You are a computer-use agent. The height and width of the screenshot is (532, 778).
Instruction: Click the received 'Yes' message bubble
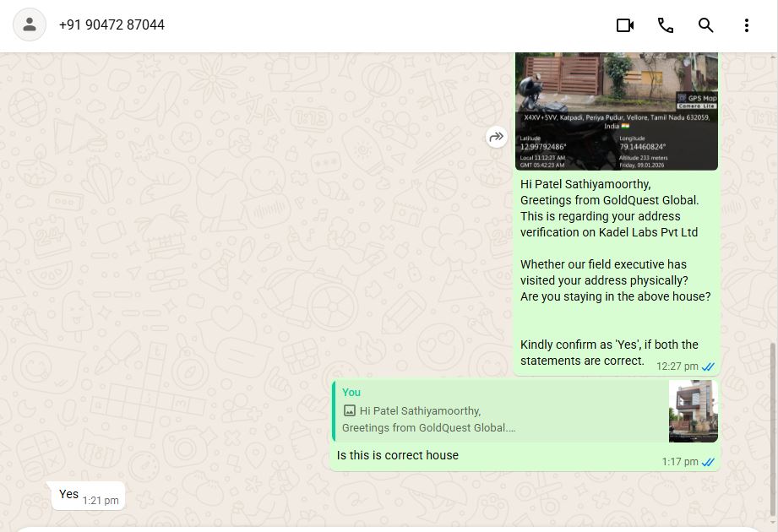[69, 495]
